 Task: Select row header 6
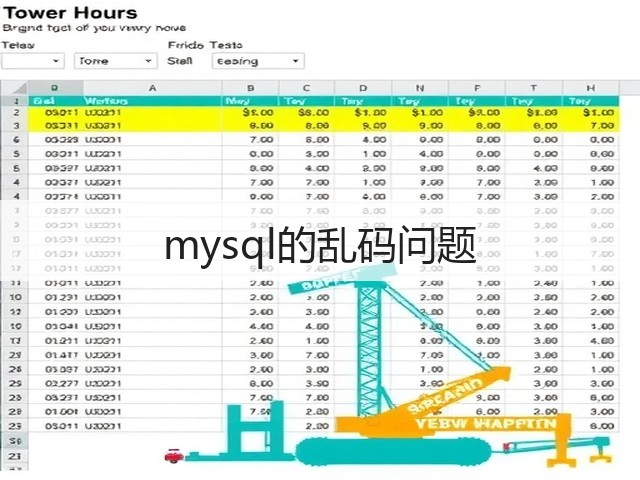click(16, 140)
